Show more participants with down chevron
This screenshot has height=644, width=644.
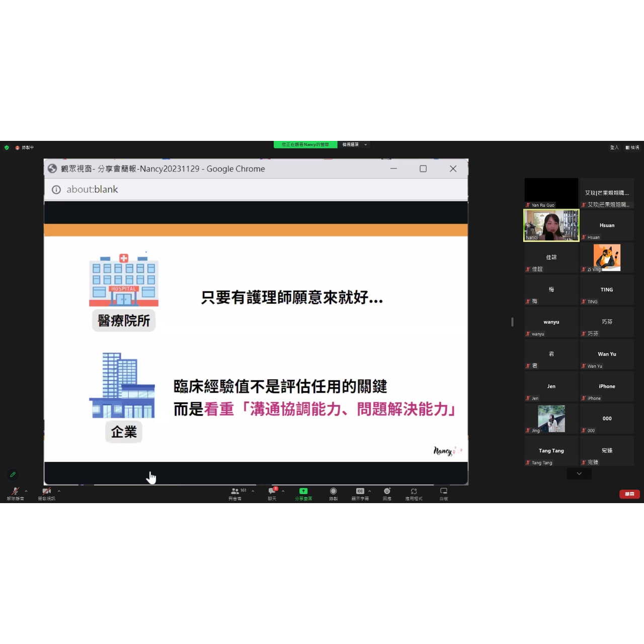(x=579, y=473)
